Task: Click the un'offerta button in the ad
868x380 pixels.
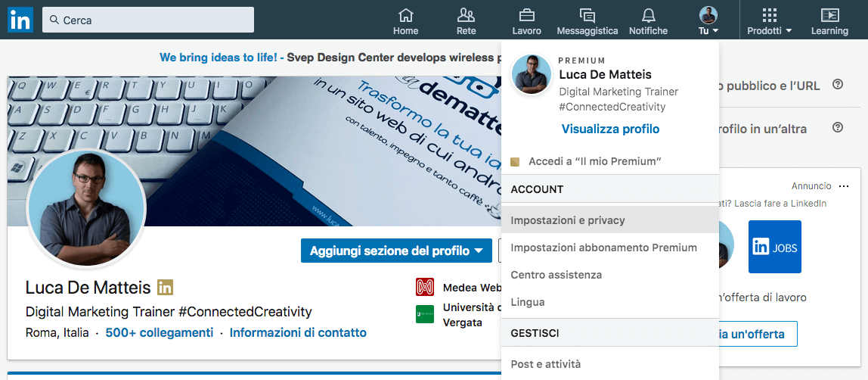Action: coord(758,334)
